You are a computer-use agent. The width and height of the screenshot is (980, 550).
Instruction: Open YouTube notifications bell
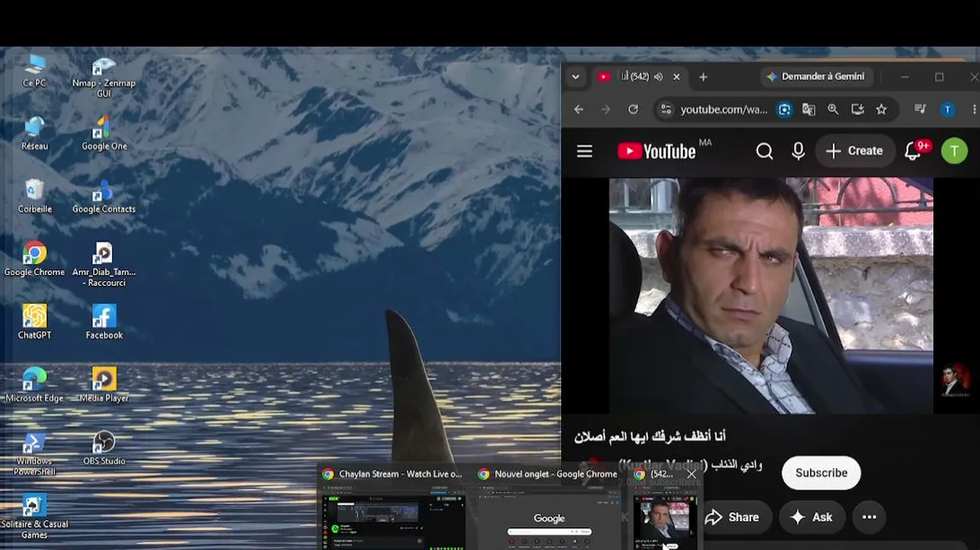pyautogui.click(x=913, y=151)
